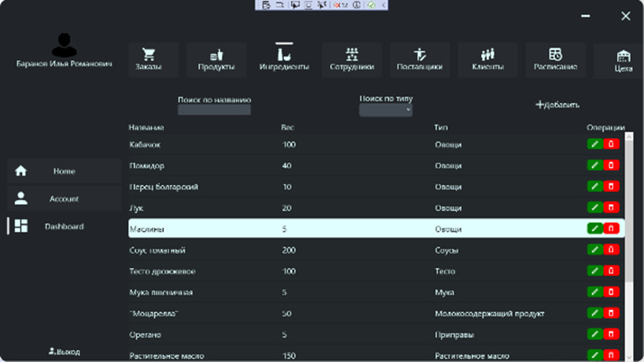
Task: Edit the Маслины row
Action: click(x=595, y=228)
